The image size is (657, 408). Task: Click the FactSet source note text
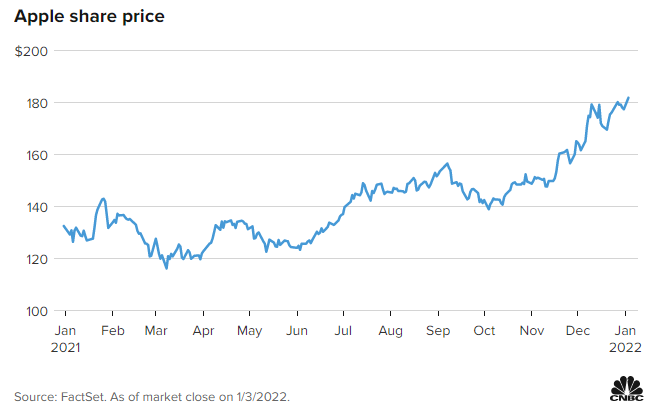152,396
